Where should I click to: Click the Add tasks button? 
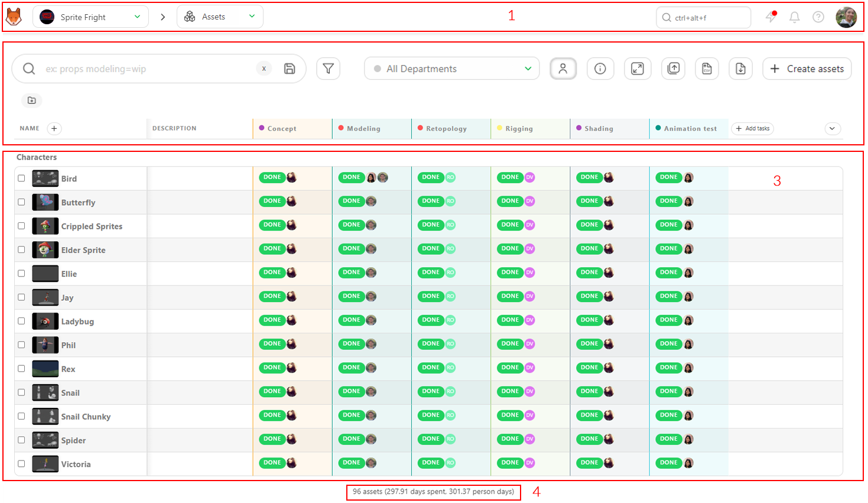click(753, 128)
